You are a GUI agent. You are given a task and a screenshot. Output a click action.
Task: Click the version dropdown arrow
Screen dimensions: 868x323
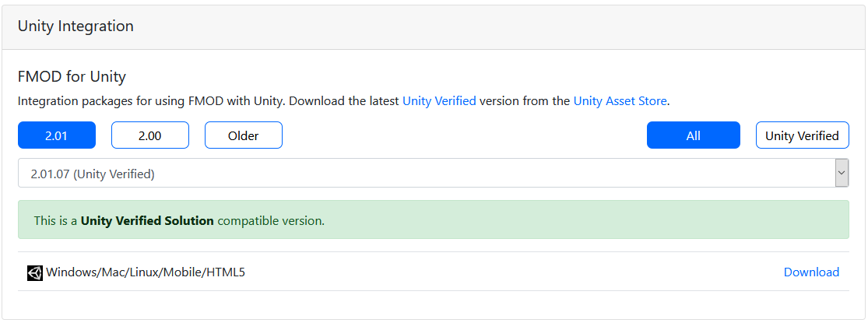pyautogui.click(x=842, y=174)
